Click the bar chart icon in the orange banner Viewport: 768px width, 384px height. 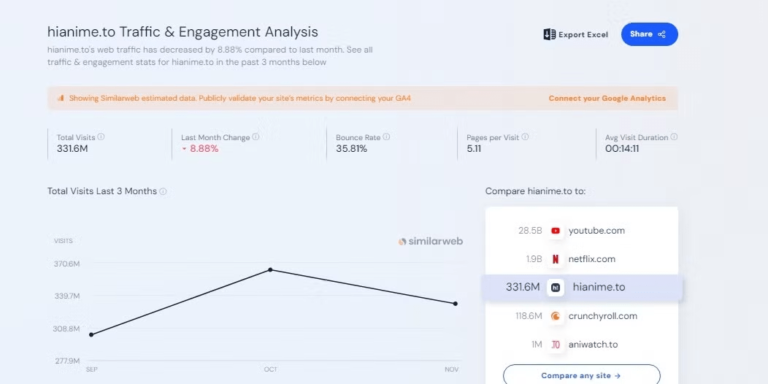point(61,98)
